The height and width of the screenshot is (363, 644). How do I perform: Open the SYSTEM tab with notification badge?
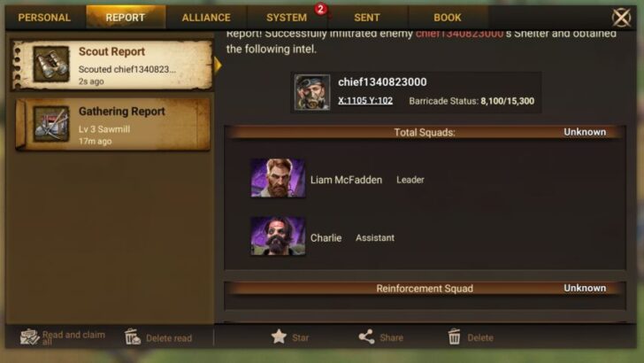[x=287, y=18]
